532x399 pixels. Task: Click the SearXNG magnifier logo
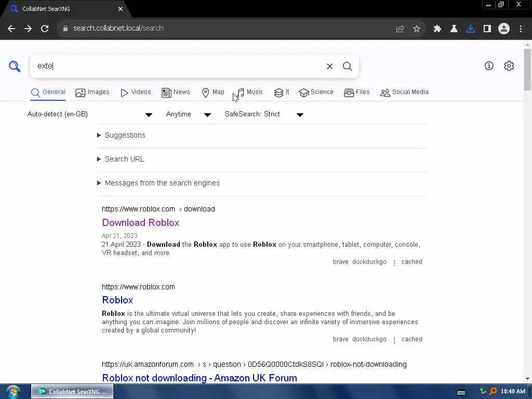point(15,66)
